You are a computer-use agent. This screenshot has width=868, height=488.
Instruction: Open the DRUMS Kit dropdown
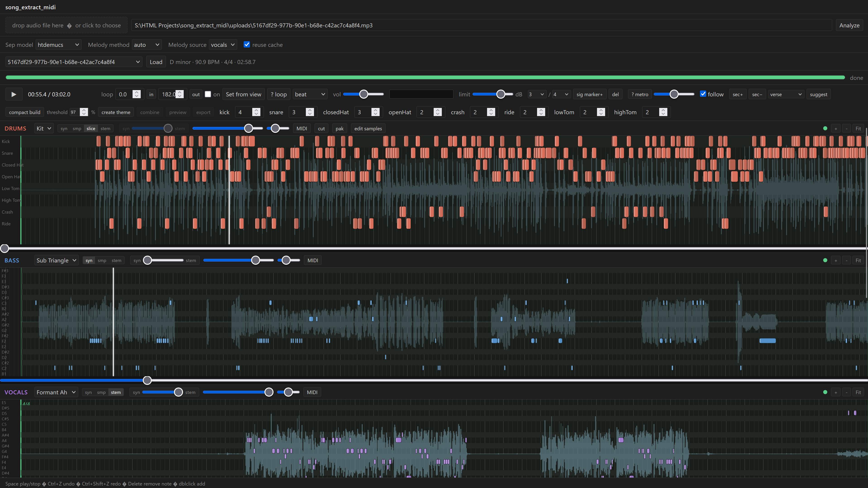pyautogui.click(x=44, y=129)
